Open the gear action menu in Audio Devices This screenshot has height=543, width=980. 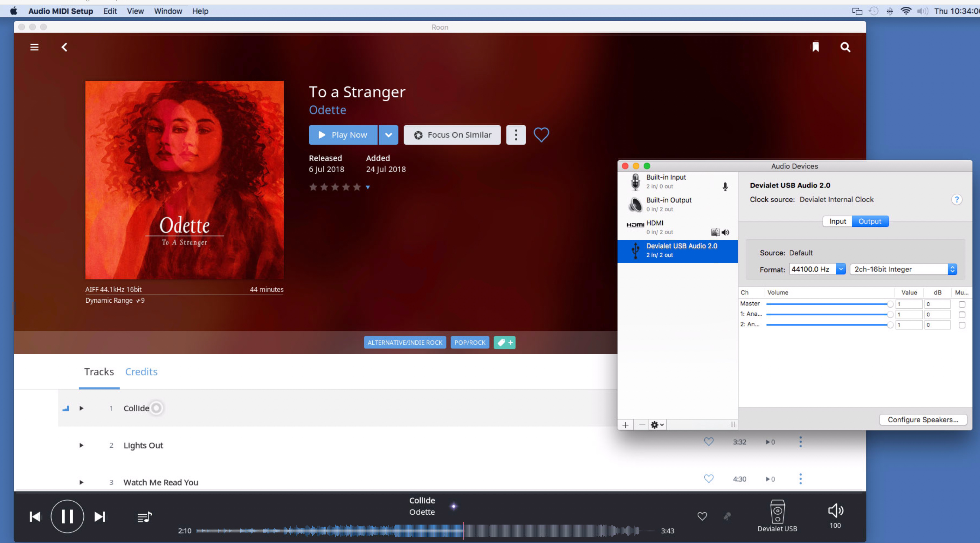pos(657,425)
